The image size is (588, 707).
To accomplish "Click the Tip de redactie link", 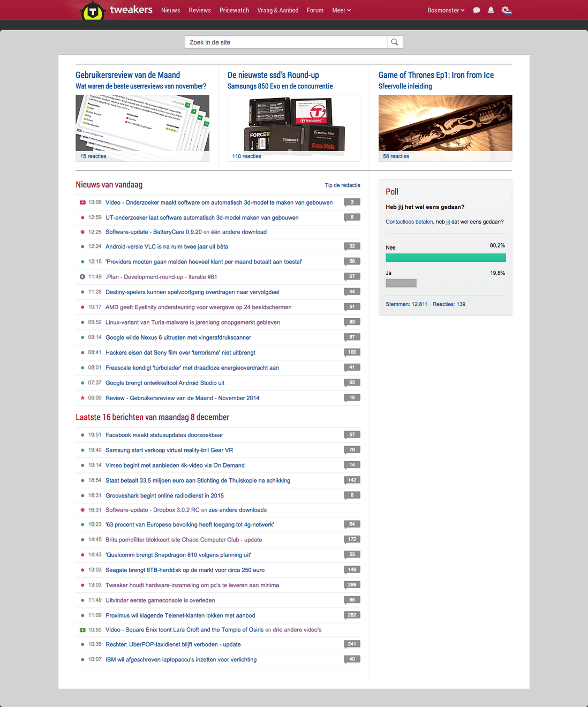I will click(x=343, y=185).
